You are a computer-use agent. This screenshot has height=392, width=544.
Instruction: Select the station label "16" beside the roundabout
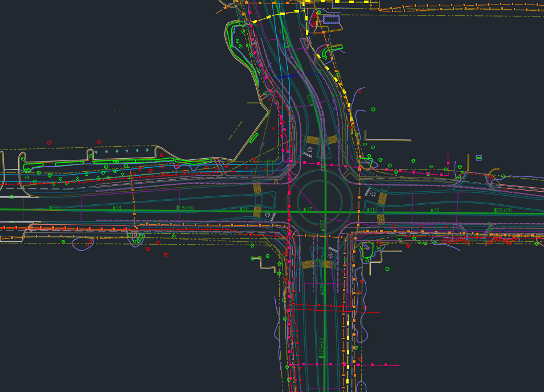click(x=246, y=209)
